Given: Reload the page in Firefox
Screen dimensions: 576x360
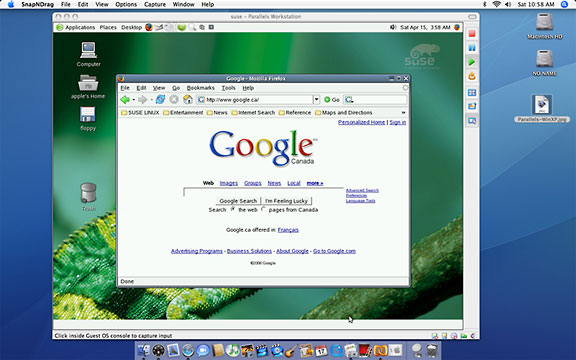Looking at the screenshot, I should (160, 100).
